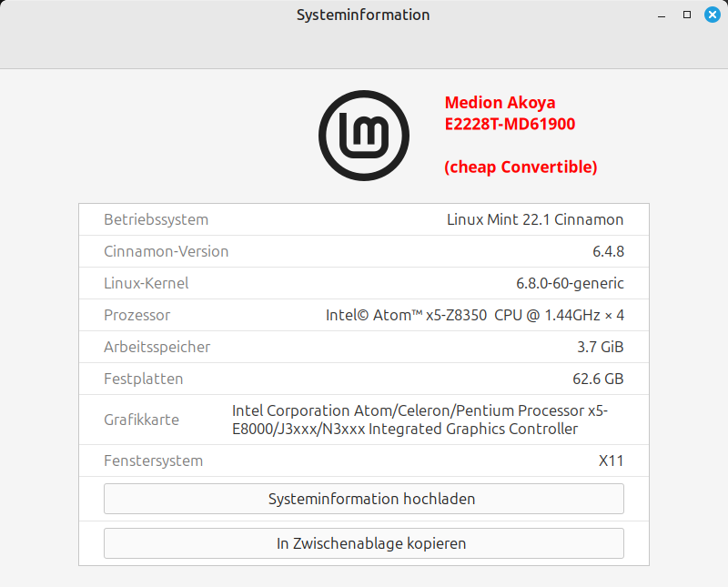Click the Grafikkarte label
This screenshot has width=728, height=587.
point(141,420)
